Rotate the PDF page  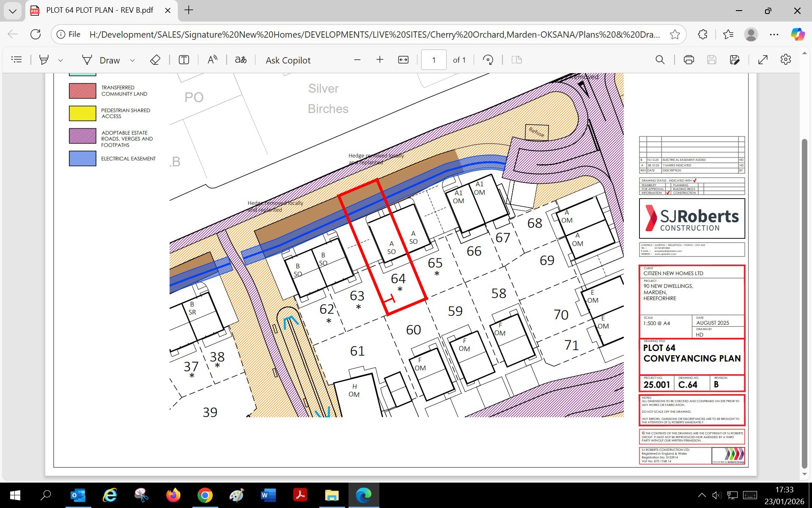(x=488, y=60)
